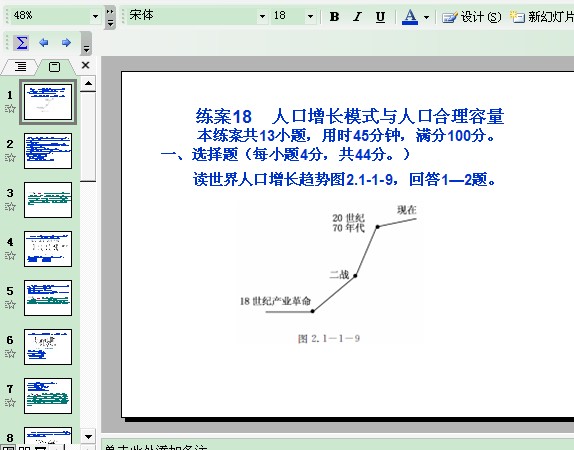Click the 20世纪70年代 label in the chart
This screenshot has height=450, width=574.
[x=348, y=223]
